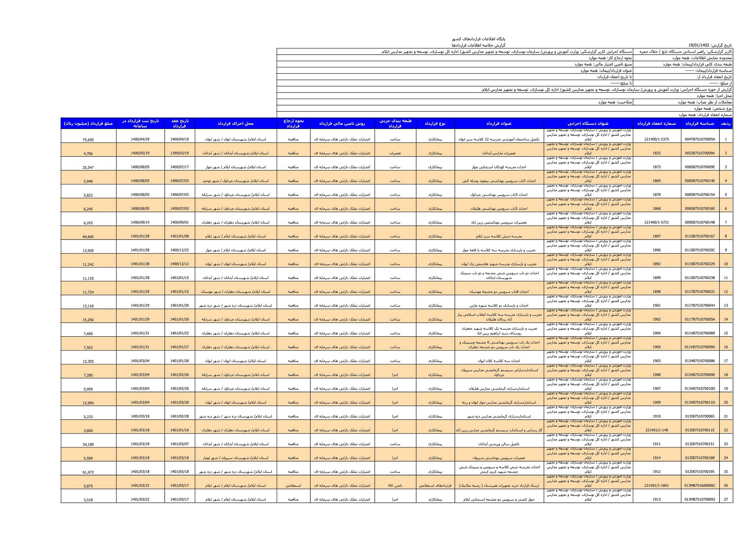Select the تعمیرات مدارس آبدانان contract title
This screenshot has width=756, height=534.
[x=499, y=153]
